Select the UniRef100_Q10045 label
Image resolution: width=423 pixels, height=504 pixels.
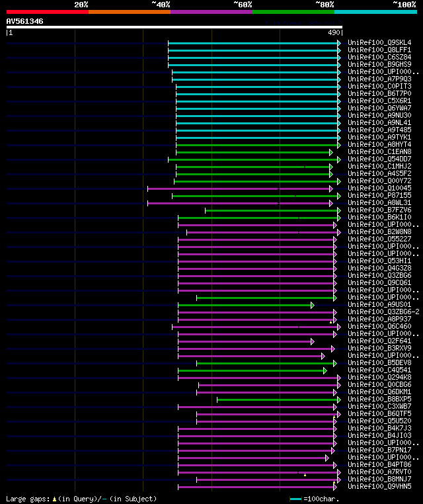pyautogui.click(x=379, y=188)
